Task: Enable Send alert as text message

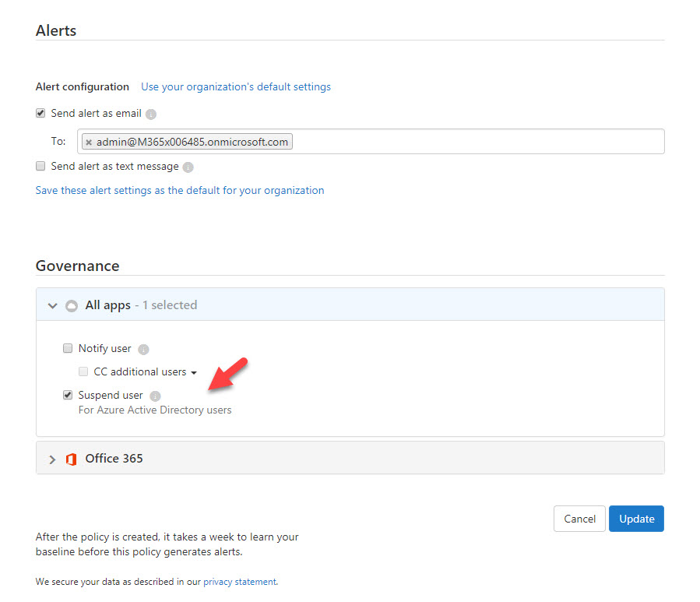Action: click(x=40, y=166)
